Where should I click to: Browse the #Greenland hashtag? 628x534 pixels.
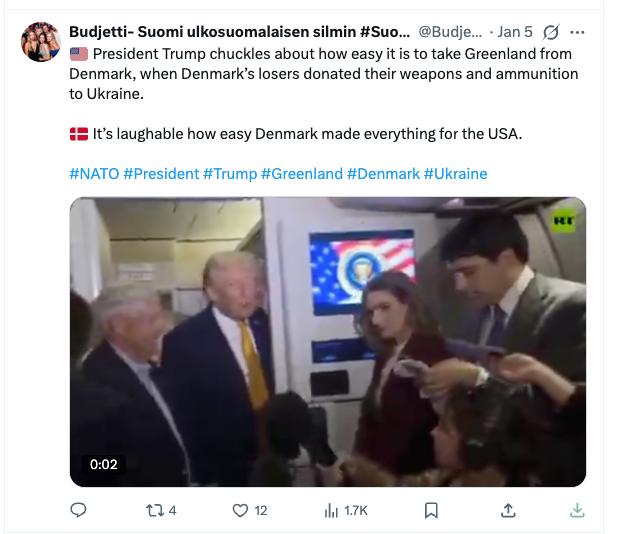pyautogui.click(x=301, y=173)
